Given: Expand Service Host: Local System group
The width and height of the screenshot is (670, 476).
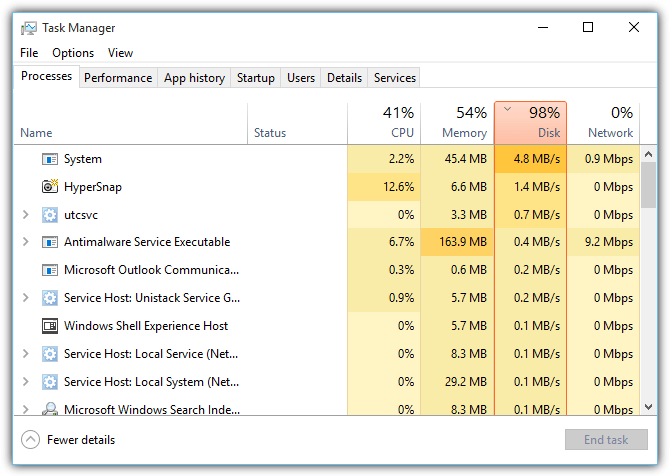Looking at the screenshot, I should 26,381.
